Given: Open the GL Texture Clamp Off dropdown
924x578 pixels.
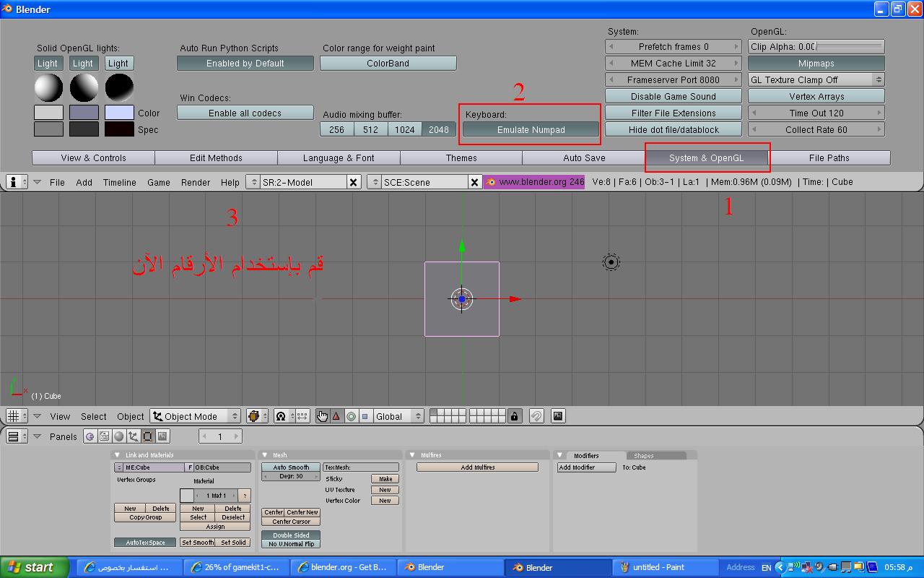Looking at the screenshot, I should coord(816,80).
